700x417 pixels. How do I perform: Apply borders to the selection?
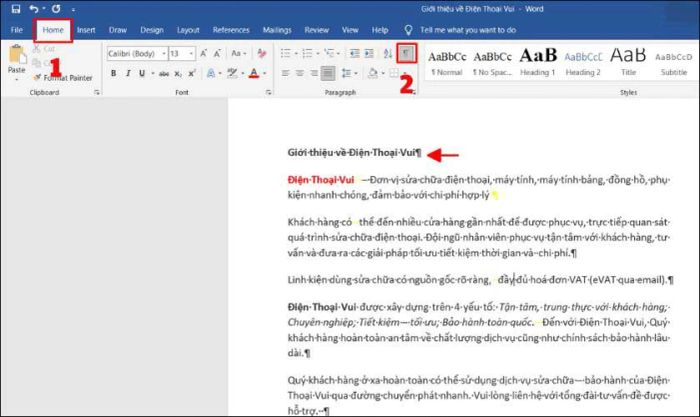(394, 73)
